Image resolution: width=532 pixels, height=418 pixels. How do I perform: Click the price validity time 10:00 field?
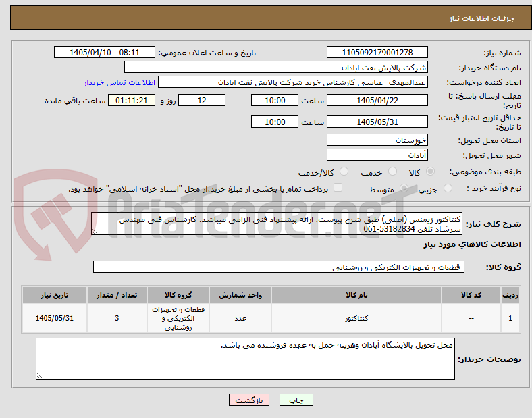275,122
